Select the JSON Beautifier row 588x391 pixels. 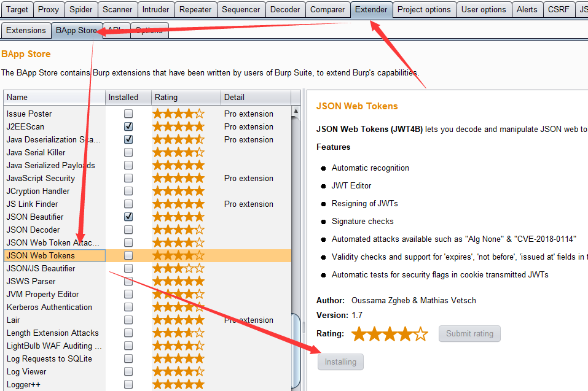pyautogui.click(x=147, y=217)
